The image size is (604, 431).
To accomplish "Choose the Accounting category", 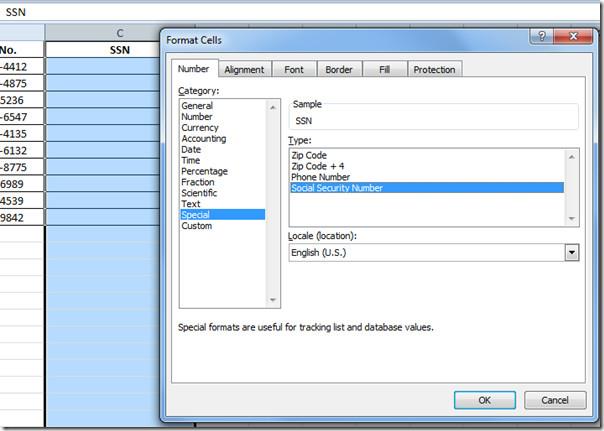I will pos(203,139).
